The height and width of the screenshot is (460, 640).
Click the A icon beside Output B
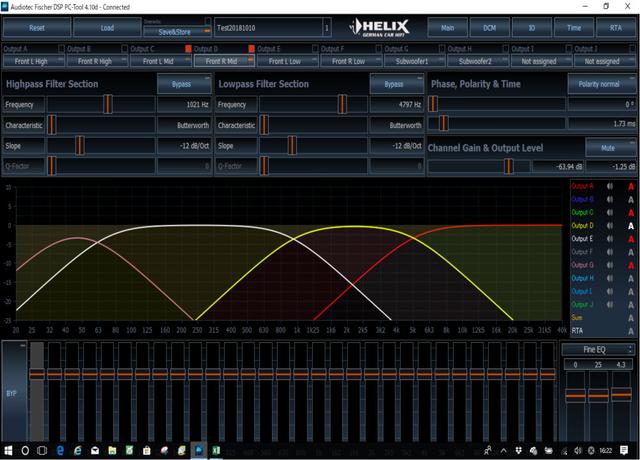(631, 199)
